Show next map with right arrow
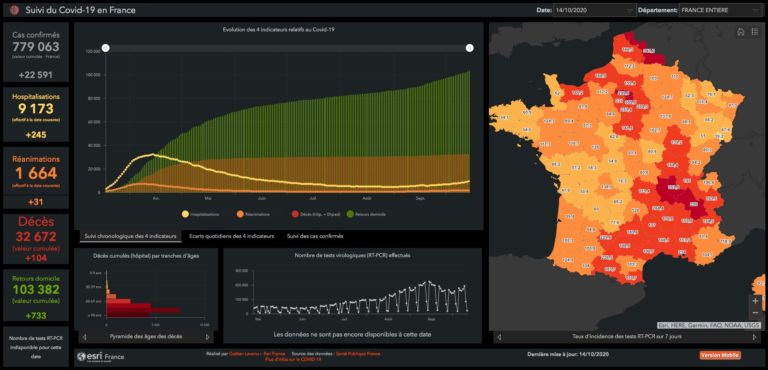Screen dimensions: 768x370 click(755, 337)
